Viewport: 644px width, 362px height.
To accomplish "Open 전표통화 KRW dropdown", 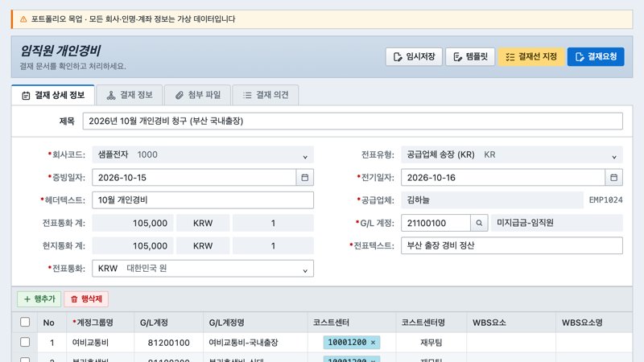I will tap(203, 269).
